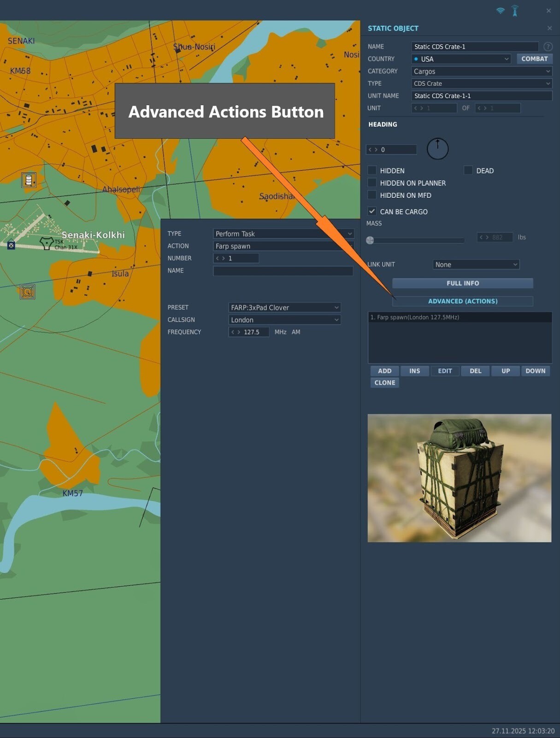Click the COMBAT button
560x738 pixels.
point(534,59)
